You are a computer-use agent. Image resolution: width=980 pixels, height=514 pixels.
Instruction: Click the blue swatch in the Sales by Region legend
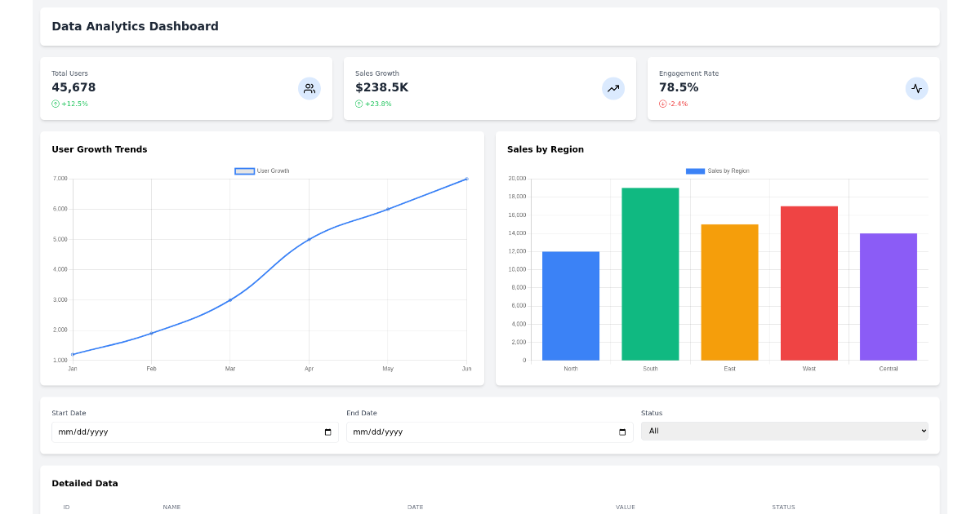click(x=693, y=171)
